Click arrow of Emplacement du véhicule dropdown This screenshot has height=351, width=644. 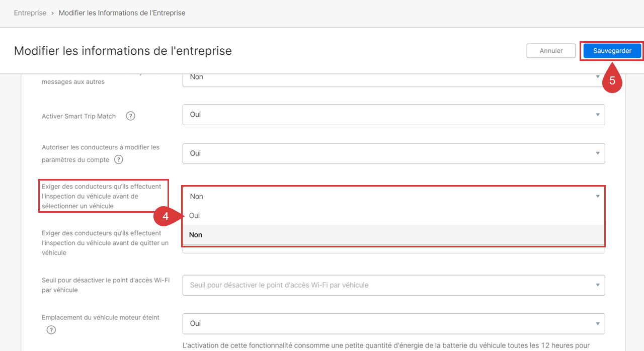point(598,323)
